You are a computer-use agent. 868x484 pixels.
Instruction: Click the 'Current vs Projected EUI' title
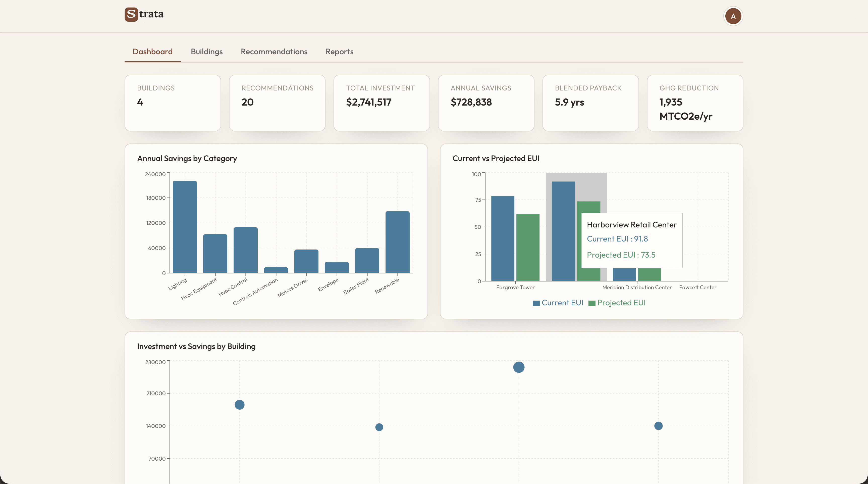pyautogui.click(x=496, y=158)
